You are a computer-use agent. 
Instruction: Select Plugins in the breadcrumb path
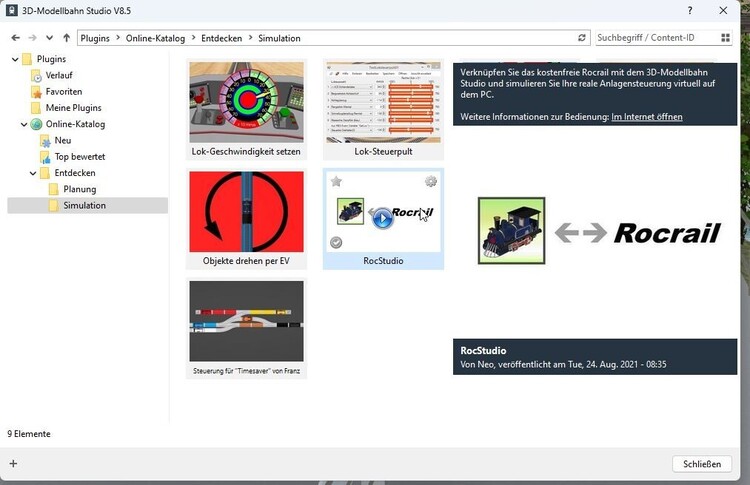[95, 38]
